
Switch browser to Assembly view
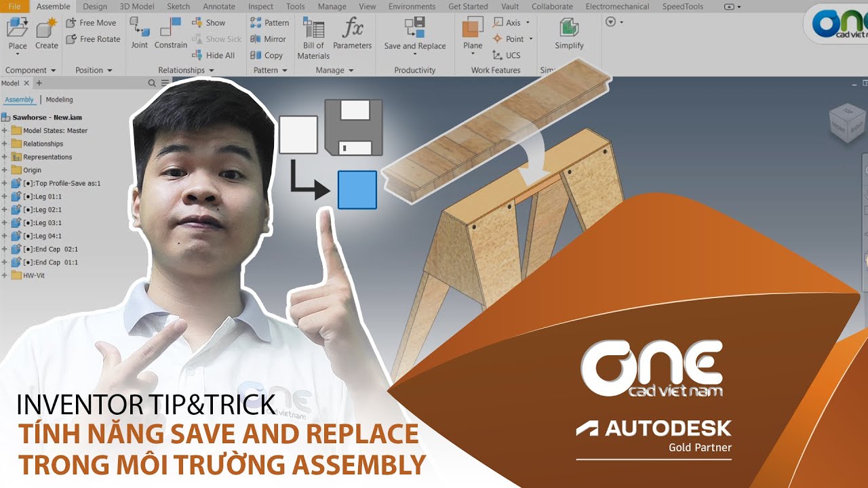19,100
